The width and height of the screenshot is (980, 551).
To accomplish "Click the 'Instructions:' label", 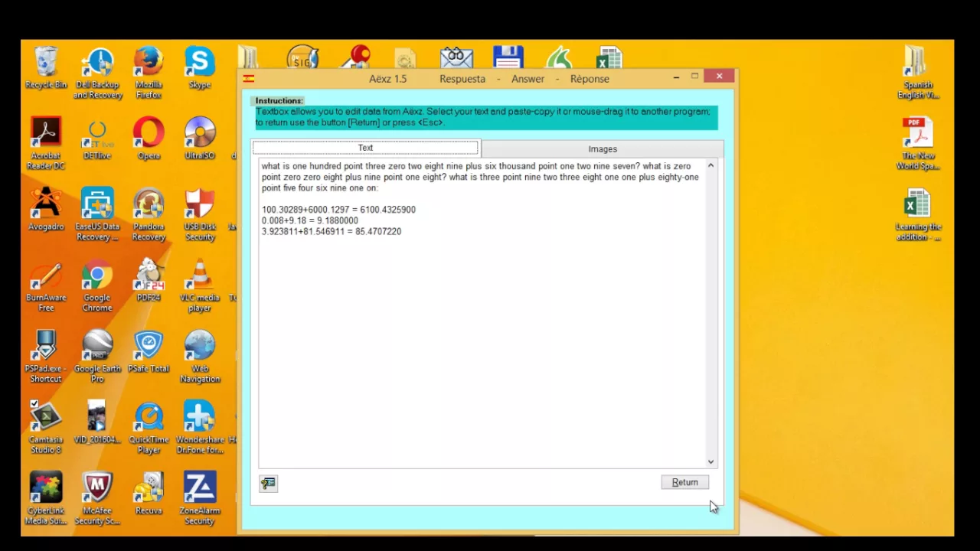I will (279, 101).
